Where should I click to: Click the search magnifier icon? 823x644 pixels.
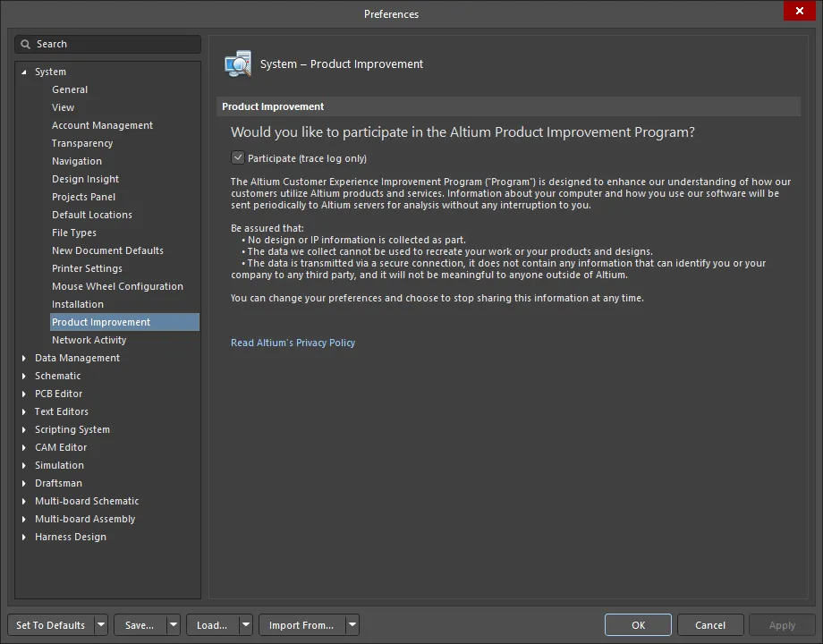click(x=25, y=44)
